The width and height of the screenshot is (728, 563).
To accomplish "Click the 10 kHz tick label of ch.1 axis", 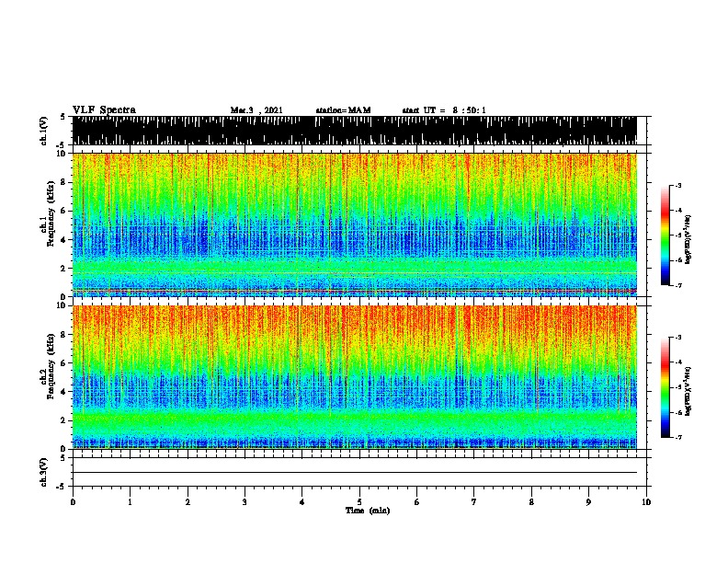I will pyautogui.click(x=62, y=154).
